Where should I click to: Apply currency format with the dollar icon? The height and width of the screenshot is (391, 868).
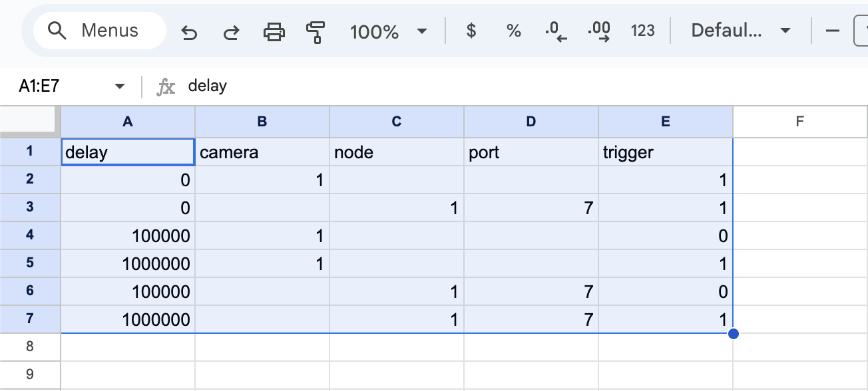click(471, 31)
